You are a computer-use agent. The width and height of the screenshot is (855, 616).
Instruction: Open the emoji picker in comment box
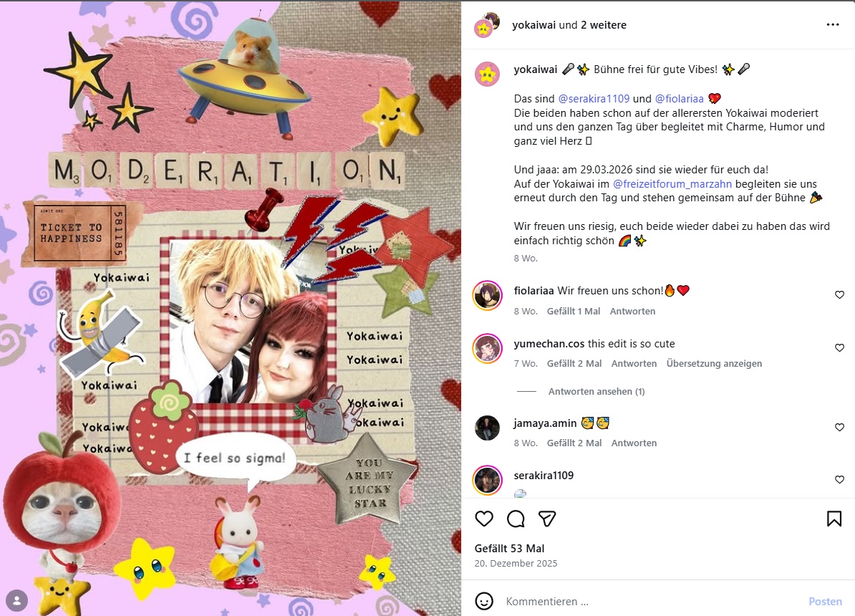click(x=485, y=601)
